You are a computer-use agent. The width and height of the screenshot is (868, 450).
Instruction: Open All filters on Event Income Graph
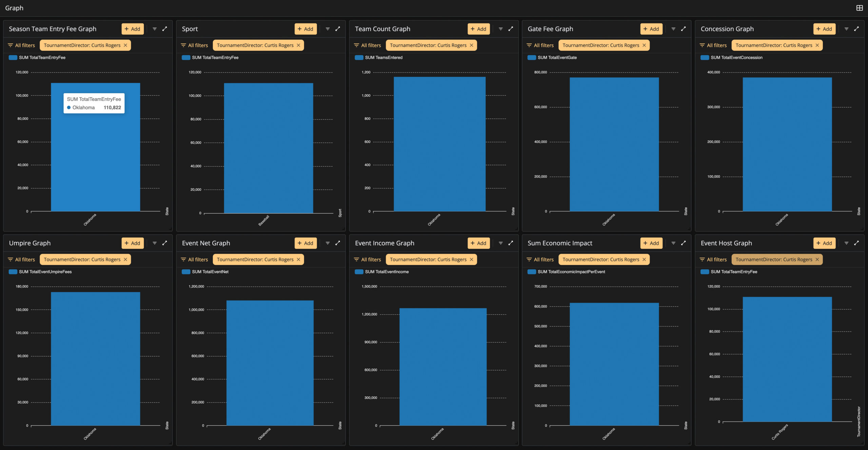[367, 259]
